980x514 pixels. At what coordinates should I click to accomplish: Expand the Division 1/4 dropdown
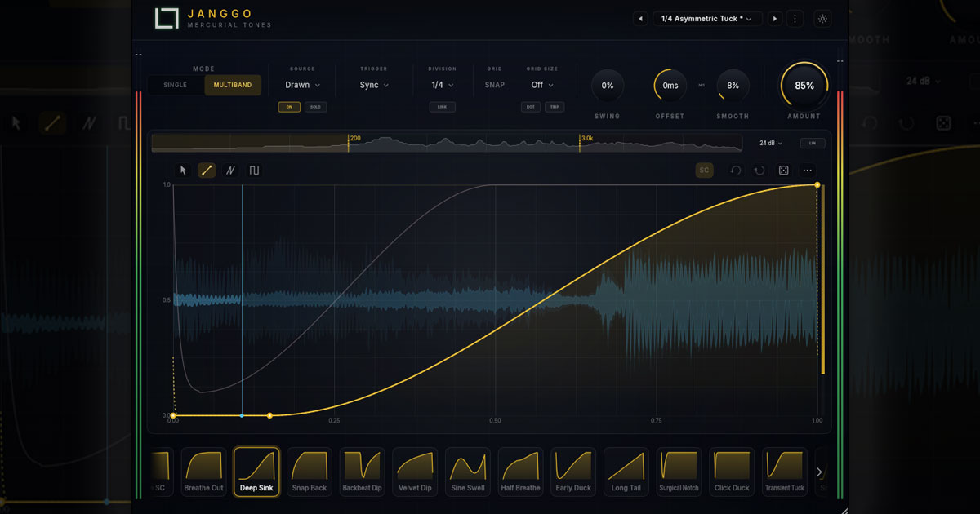pos(442,85)
